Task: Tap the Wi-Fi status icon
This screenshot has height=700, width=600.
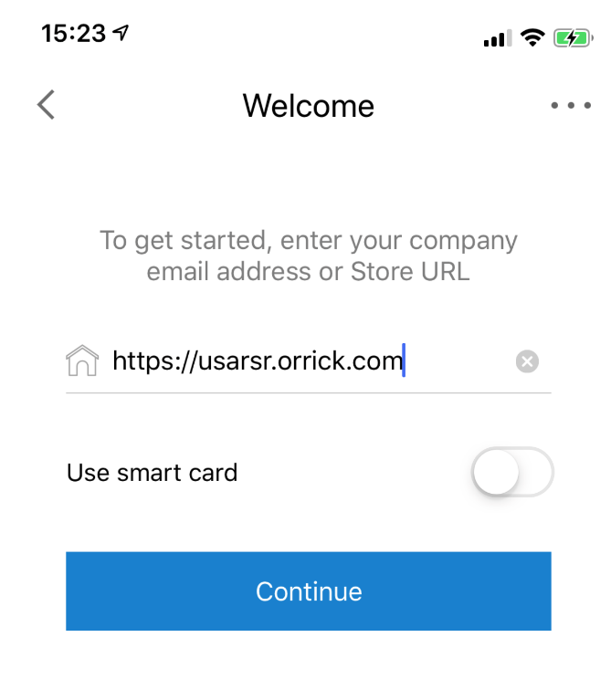Action: click(x=532, y=37)
